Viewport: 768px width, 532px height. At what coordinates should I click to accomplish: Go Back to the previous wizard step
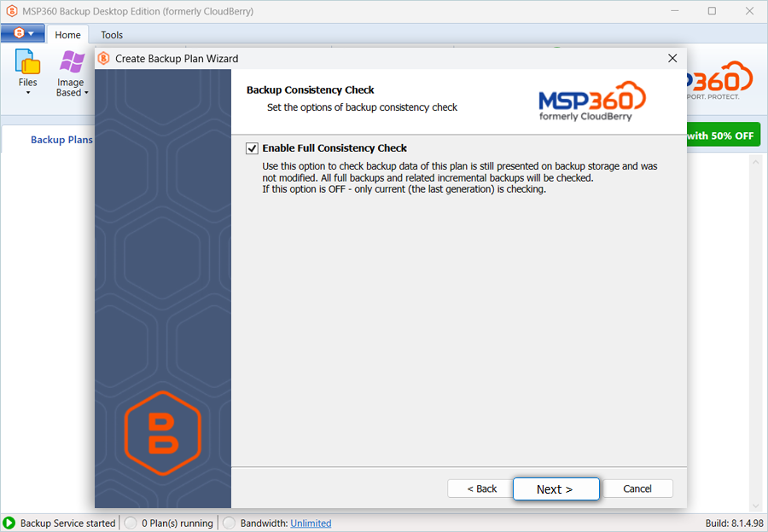point(481,489)
